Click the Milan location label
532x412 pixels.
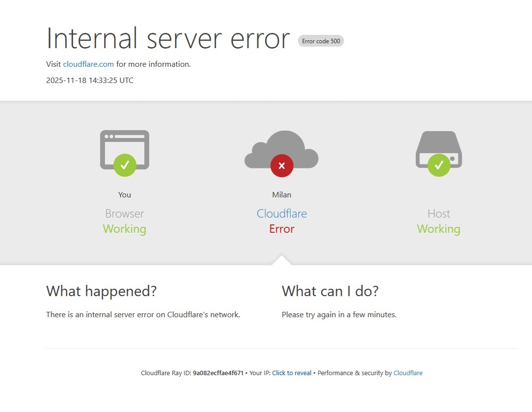(282, 195)
